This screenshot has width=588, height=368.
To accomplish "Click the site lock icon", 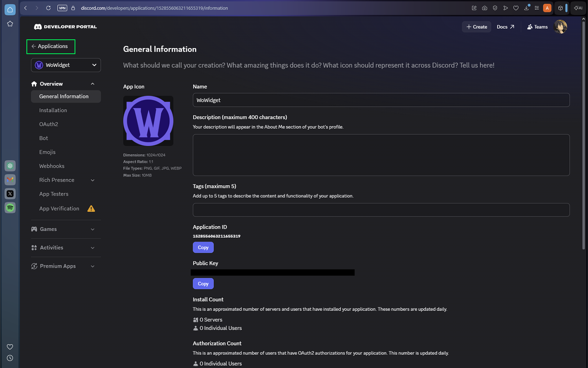I will click(x=73, y=8).
